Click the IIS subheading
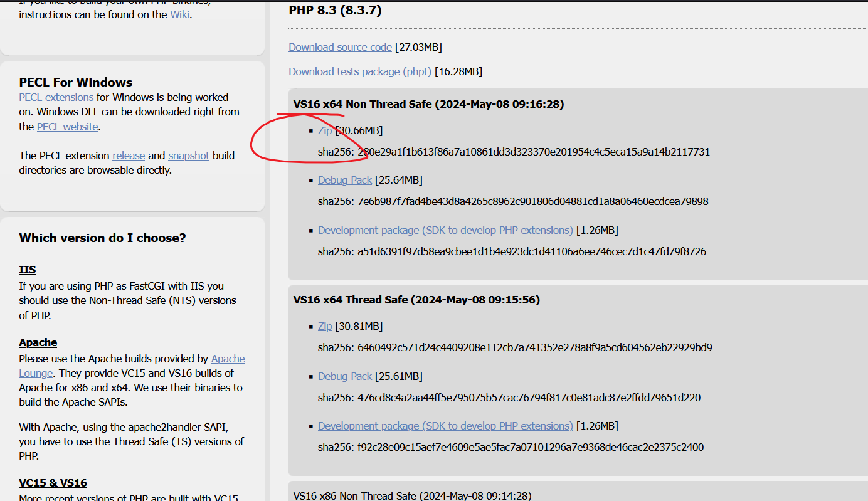The image size is (868, 501). [28, 270]
